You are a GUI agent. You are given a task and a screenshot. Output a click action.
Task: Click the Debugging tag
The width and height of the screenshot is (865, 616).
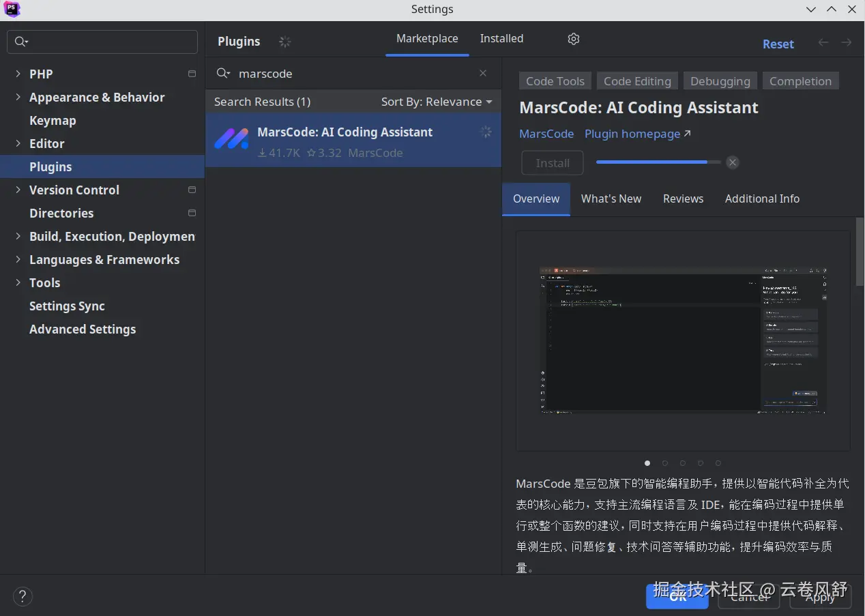[720, 81]
